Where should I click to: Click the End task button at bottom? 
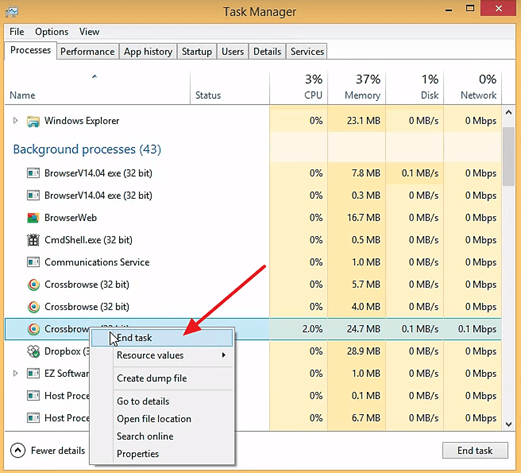[x=475, y=451]
